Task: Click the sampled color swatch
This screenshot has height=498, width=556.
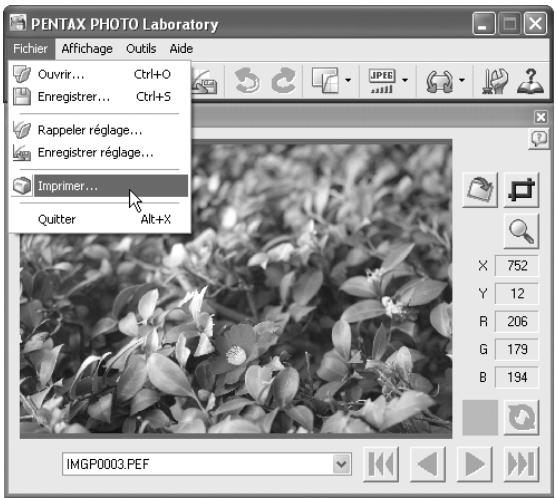Action: [480, 418]
